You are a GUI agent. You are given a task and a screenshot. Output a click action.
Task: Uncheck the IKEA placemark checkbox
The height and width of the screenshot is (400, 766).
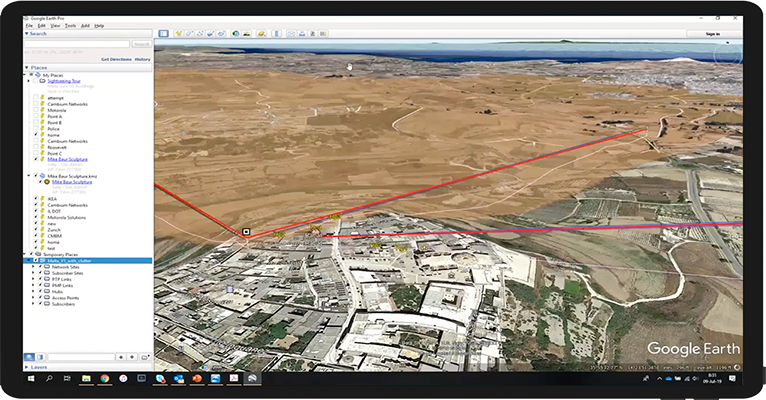click(36, 199)
